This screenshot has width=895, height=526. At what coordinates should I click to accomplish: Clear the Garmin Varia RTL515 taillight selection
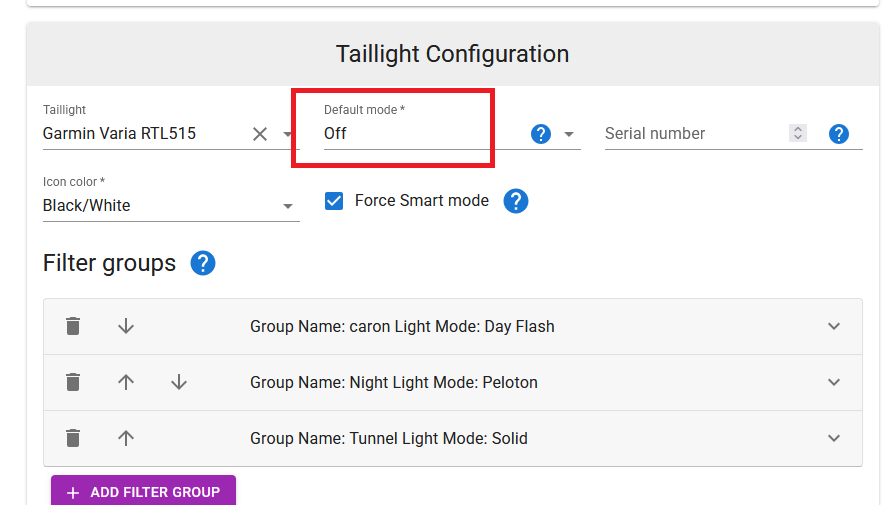[260, 134]
